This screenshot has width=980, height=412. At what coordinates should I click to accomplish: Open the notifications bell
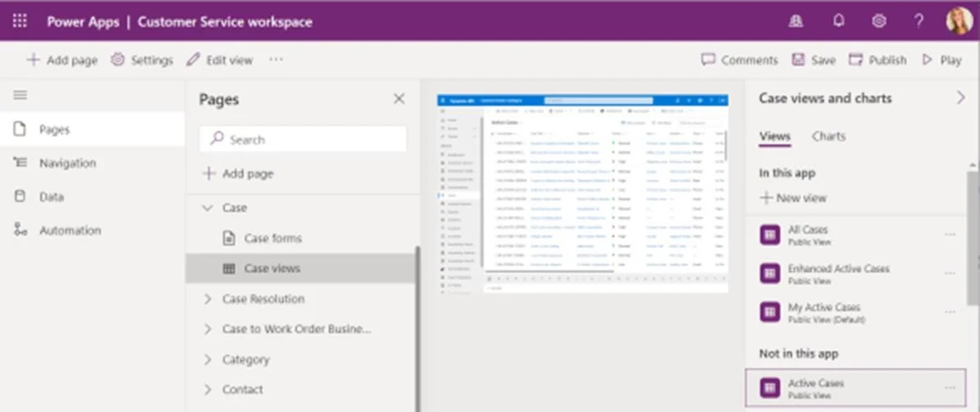(x=838, y=21)
